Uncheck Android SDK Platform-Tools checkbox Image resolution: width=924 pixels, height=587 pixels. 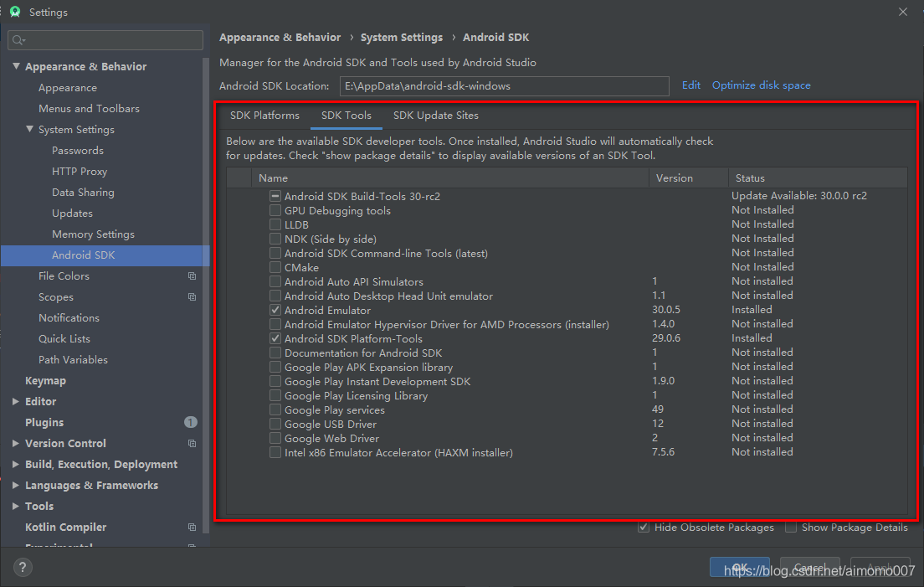(275, 338)
